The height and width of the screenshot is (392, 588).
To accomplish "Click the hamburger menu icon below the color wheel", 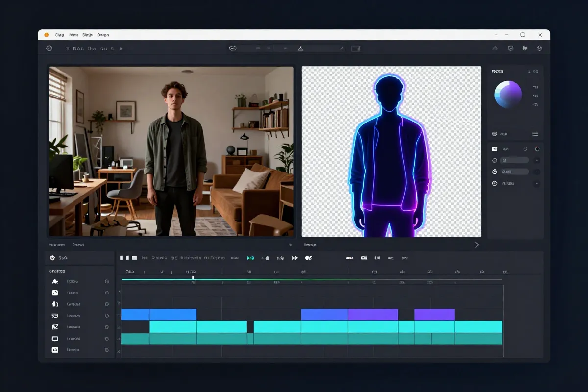I will click(535, 134).
